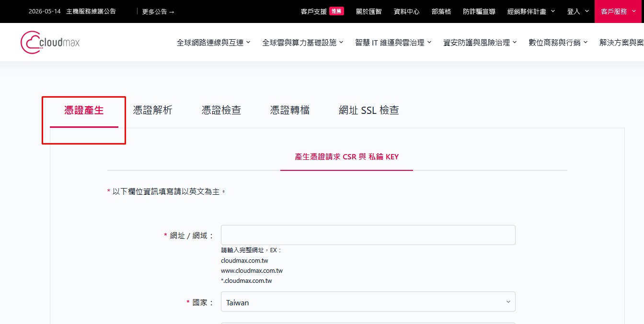
Task: Open the 主機服務維護公告 announcement
Action: coord(91,11)
